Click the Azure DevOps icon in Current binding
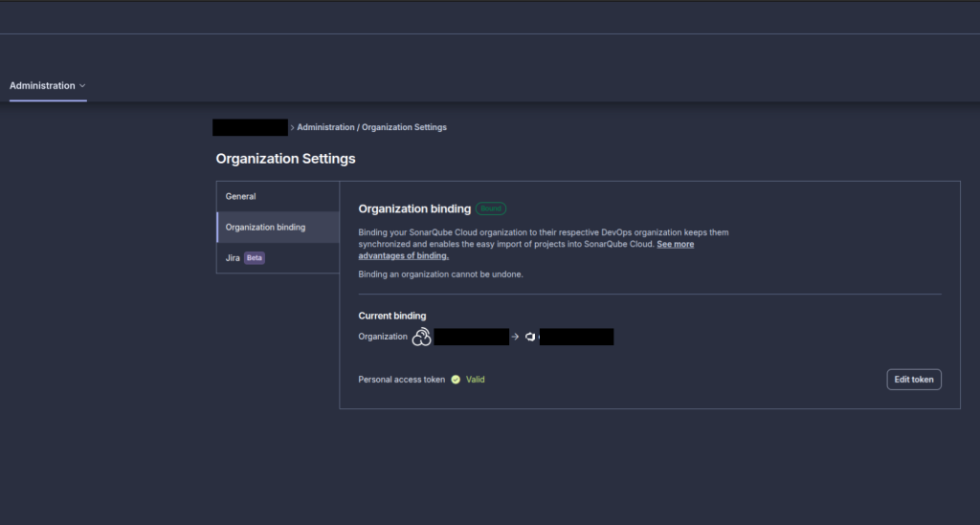The image size is (980, 525). [x=529, y=337]
